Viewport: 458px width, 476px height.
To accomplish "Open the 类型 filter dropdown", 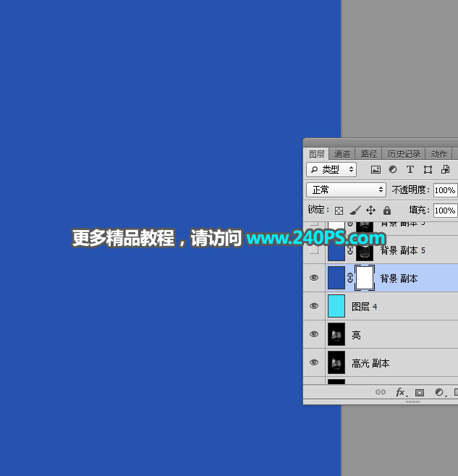I will tap(331, 169).
